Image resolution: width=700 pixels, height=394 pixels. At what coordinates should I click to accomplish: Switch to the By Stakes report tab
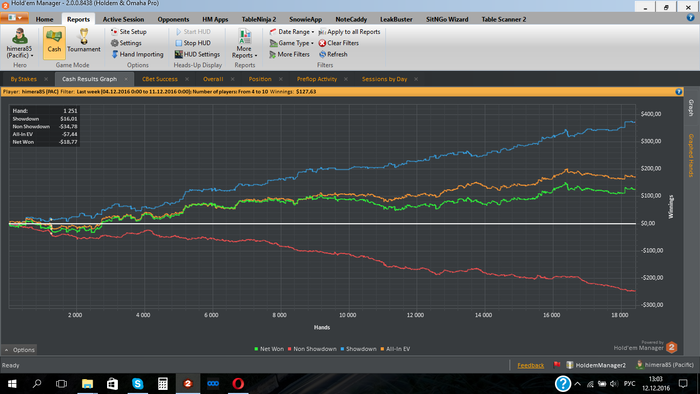24,79
